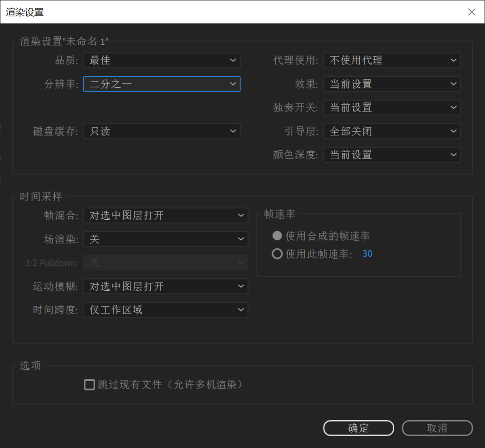Click the 取消 cancel button
485x448 pixels.
[437, 428]
